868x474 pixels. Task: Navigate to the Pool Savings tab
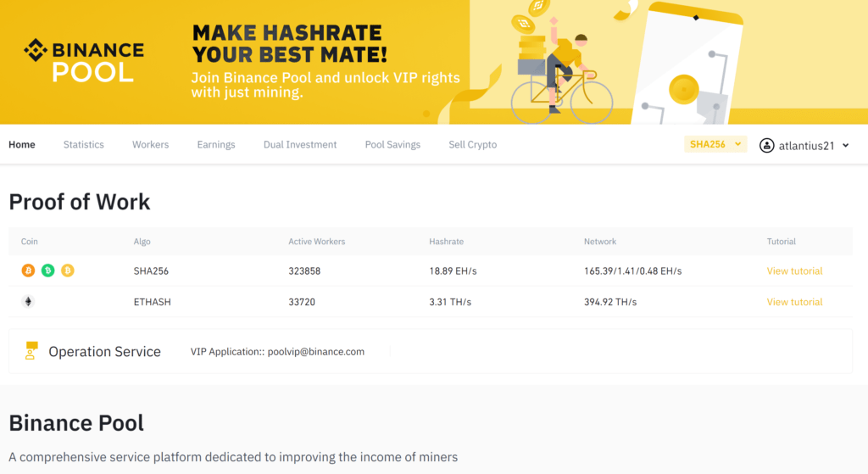(392, 145)
